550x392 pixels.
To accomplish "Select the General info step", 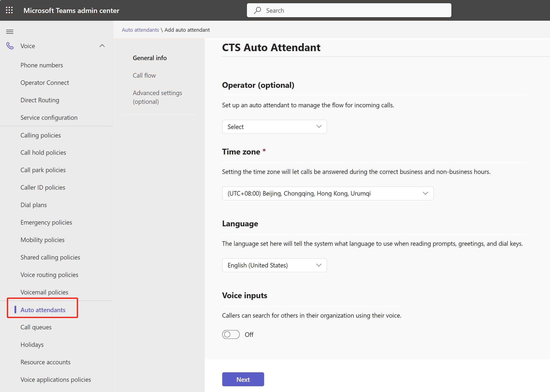I will 150,58.
